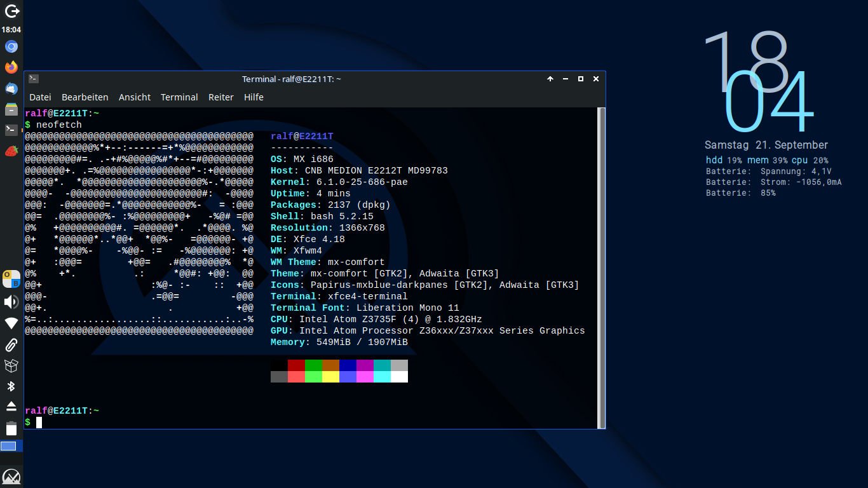868x488 pixels.
Task: Open the Terminal menu in menu bar
Action: point(179,97)
